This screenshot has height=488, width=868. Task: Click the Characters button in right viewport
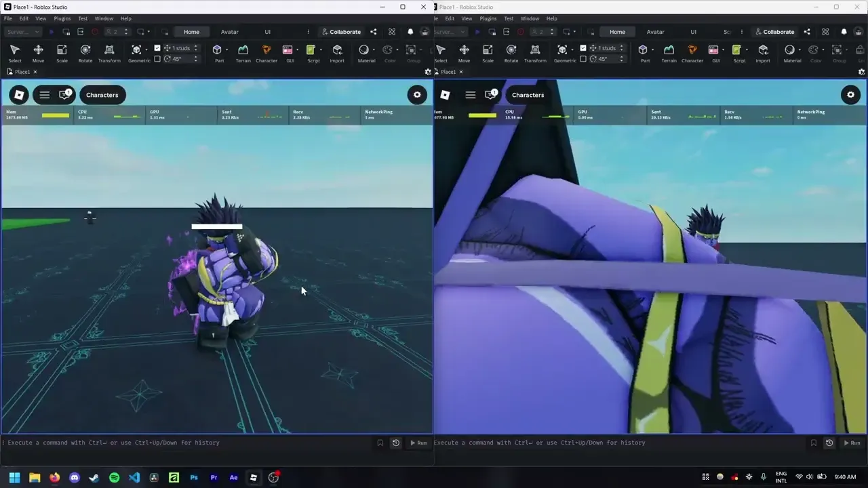[x=528, y=95]
